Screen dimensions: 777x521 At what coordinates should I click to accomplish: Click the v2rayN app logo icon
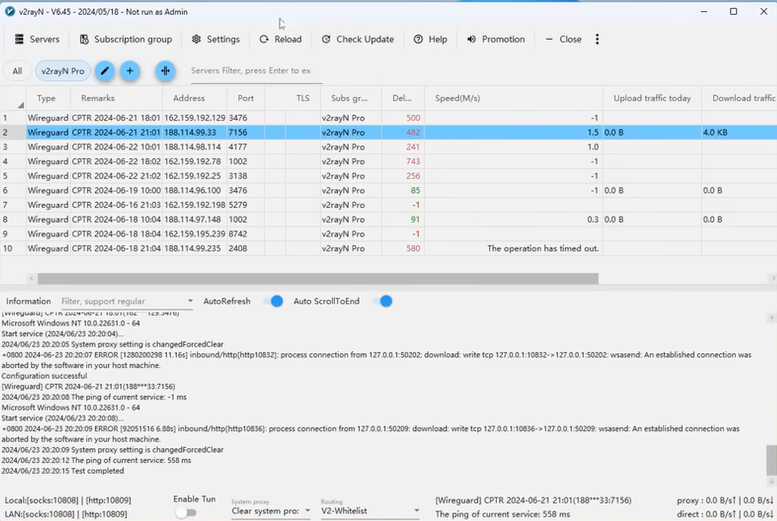pos(9,11)
